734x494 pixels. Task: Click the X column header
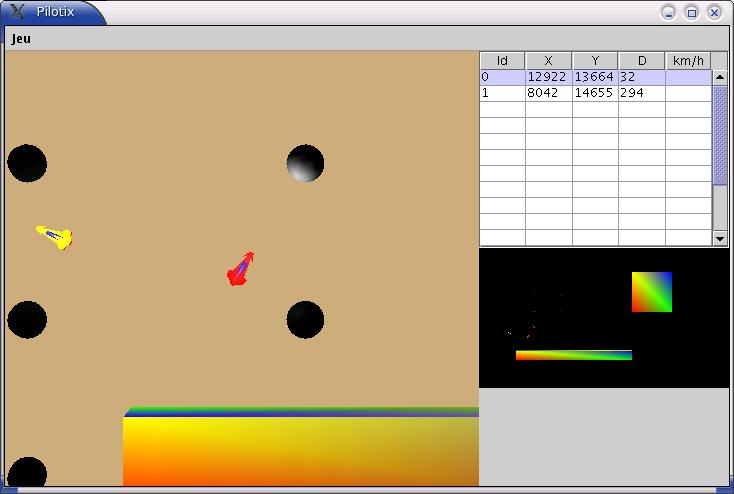pyautogui.click(x=549, y=61)
